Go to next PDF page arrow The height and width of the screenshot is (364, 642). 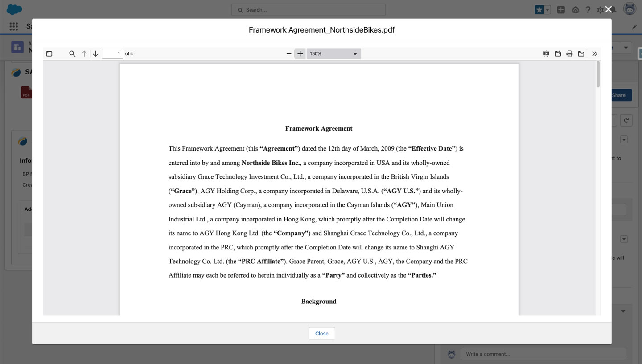95,53
